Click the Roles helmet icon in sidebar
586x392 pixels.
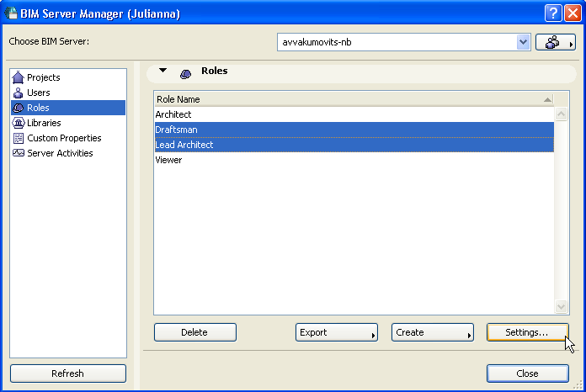tap(18, 108)
